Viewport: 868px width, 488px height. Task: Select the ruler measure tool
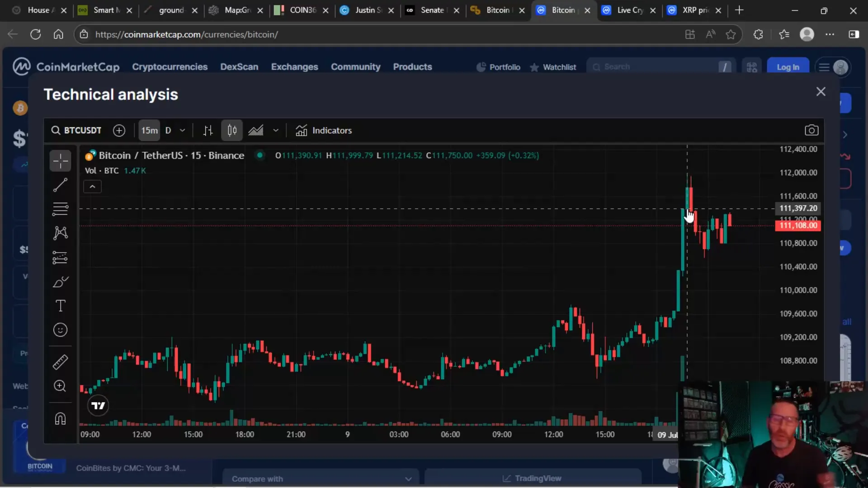click(60, 362)
